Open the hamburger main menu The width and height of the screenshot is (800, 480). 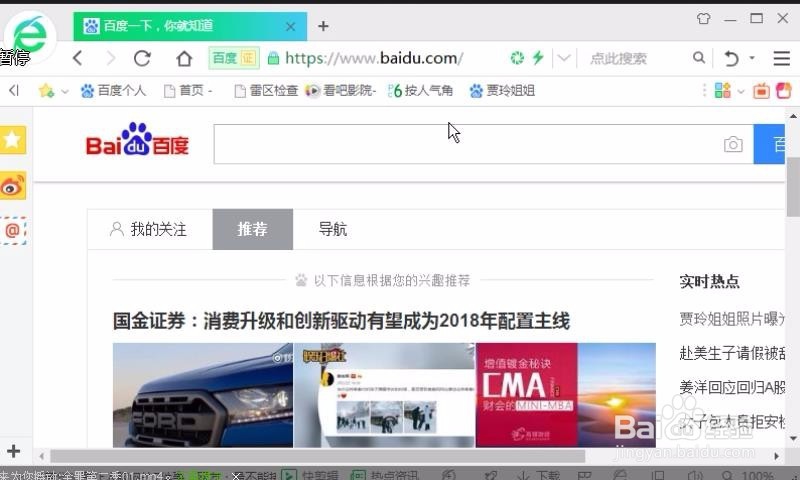(781, 58)
